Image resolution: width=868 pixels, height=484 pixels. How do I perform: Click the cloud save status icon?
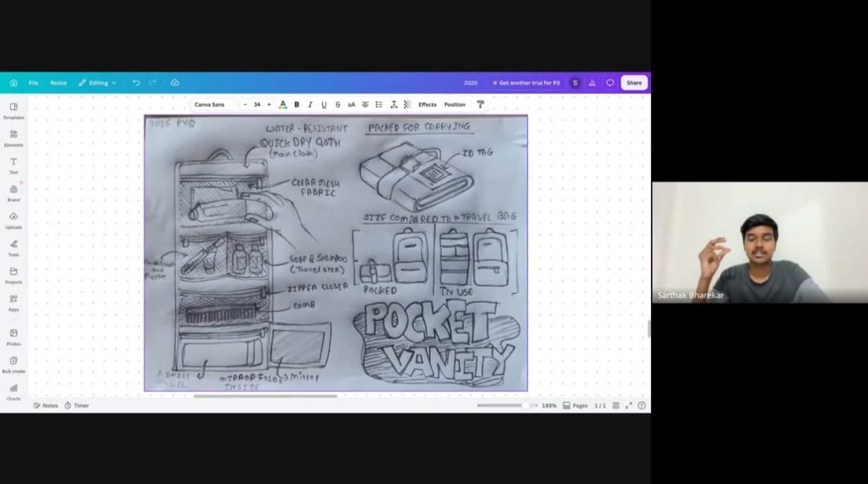(174, 83)
